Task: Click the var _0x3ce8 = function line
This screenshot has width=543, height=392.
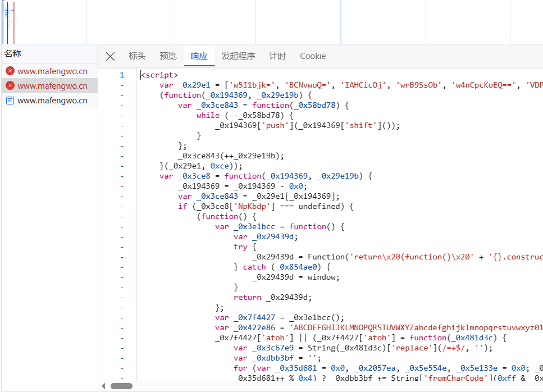Action: click(266, 176)
